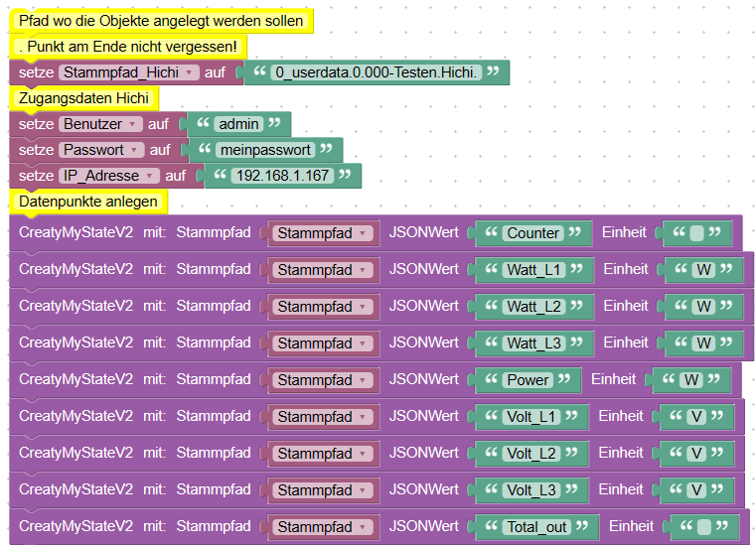The height and width of the screenshot is (545, 756).
Task: Select 'setze' label of the Stammpfad_Hichi block
Action: pos(36,72)
